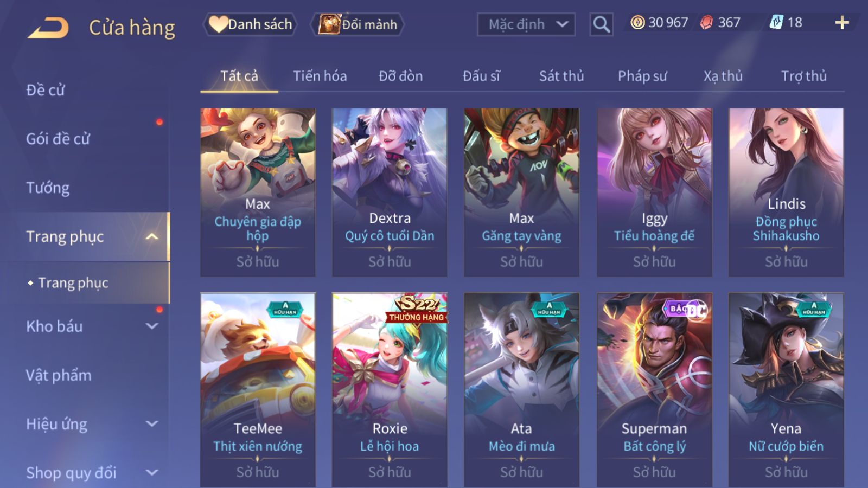Open Đổi mảnh shard exchange button

[358, 24]
